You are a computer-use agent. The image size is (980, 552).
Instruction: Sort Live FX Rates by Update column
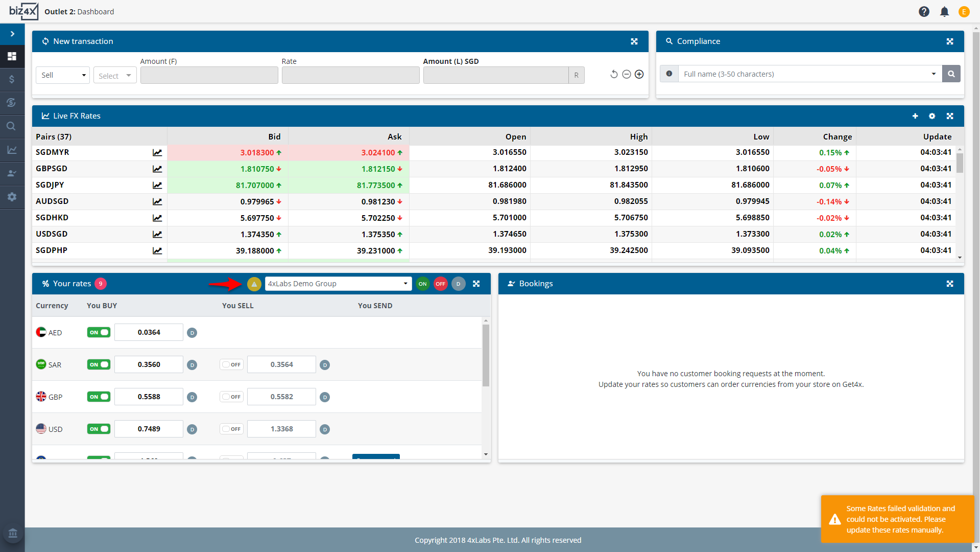[937, 136]
